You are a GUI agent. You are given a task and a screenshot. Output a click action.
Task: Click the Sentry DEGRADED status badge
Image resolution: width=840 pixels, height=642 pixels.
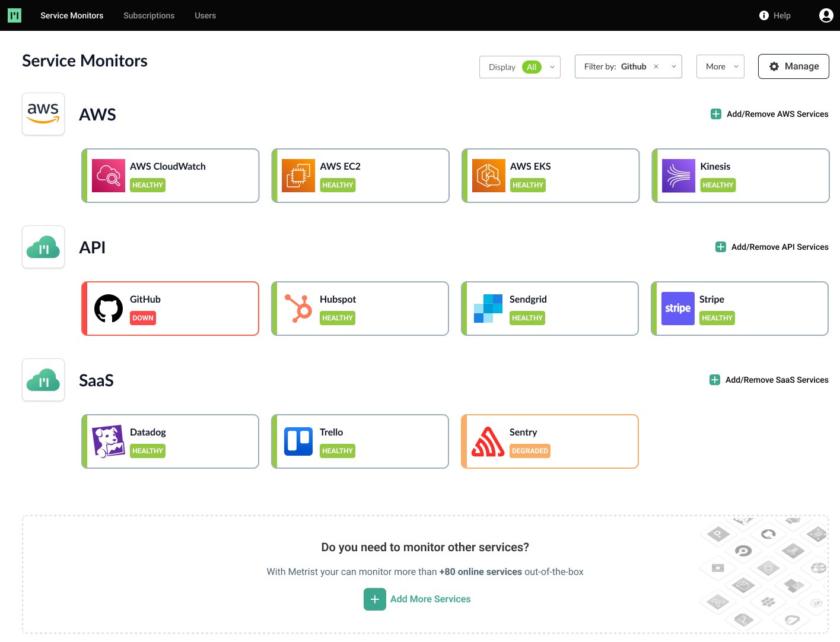point(530,451)
